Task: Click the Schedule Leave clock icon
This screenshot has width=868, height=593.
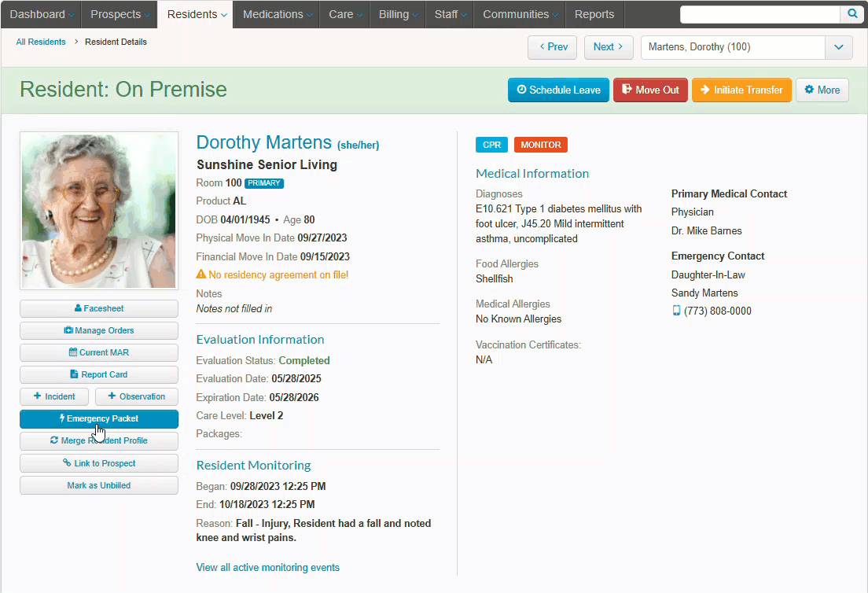Action: click(521, 90)
